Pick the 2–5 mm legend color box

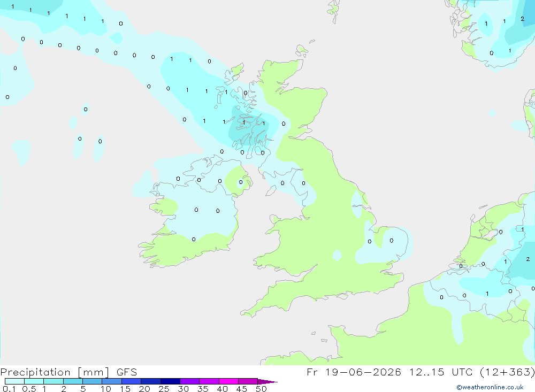pos(73,381)
